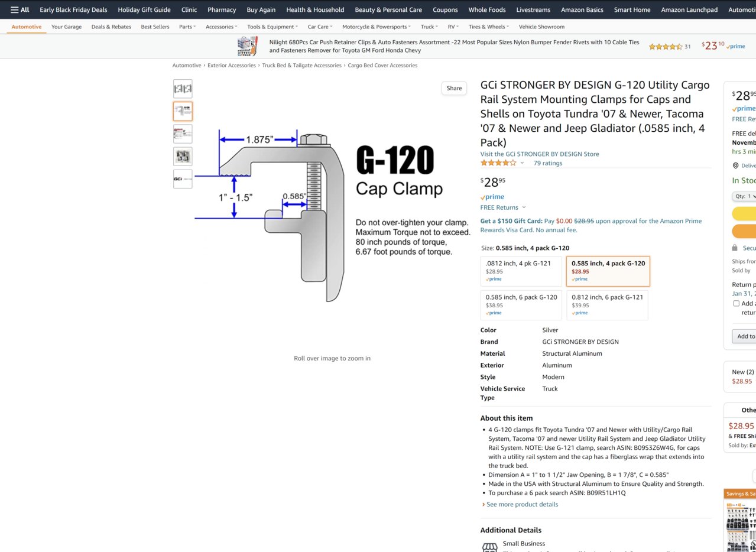
Task: Click the product's star rating icons
Action: 498,163
